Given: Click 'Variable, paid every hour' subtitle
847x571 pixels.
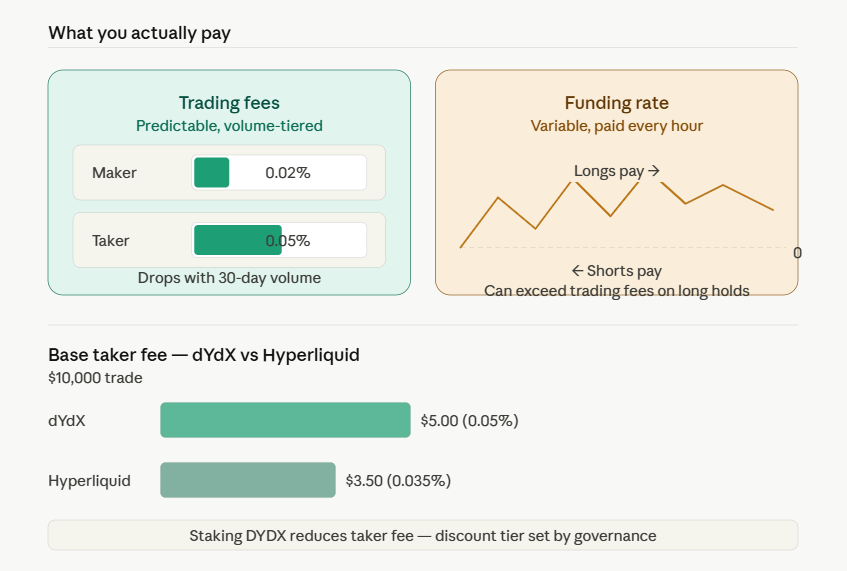Looking at the screenshot, I should (616, 126).
